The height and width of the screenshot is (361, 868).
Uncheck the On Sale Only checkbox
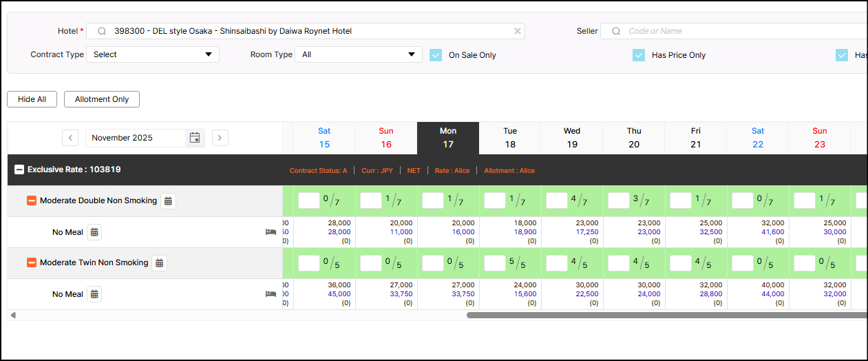click(436, 55)
